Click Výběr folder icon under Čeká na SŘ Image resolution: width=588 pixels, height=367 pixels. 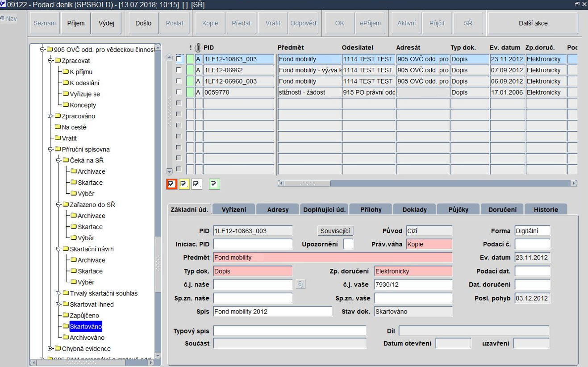74,194
